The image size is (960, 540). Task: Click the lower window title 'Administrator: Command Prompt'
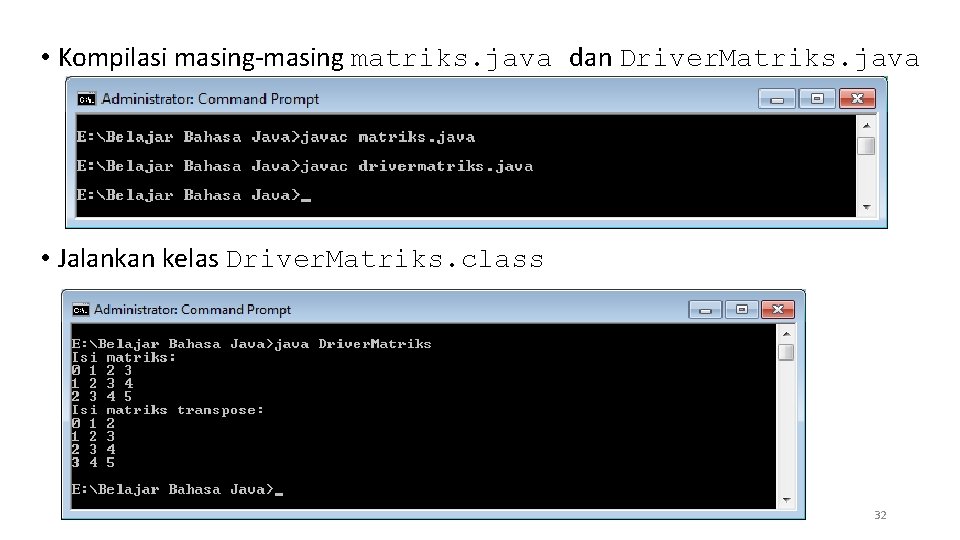click(192, 309)
